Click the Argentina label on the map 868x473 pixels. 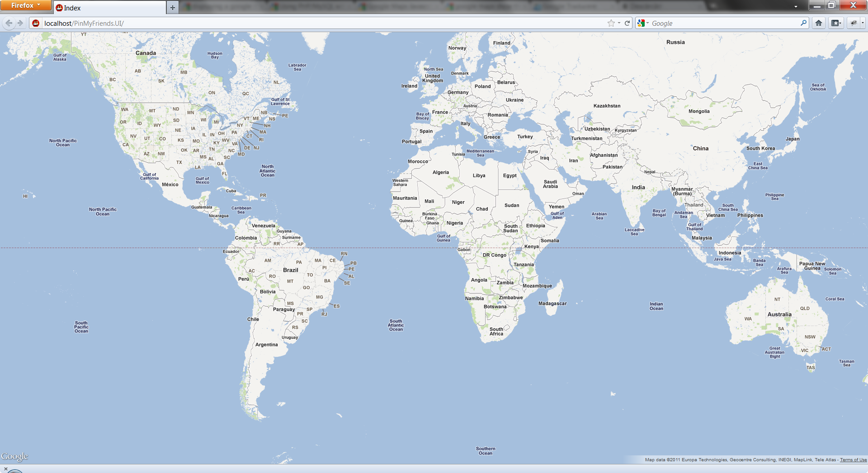266,345
